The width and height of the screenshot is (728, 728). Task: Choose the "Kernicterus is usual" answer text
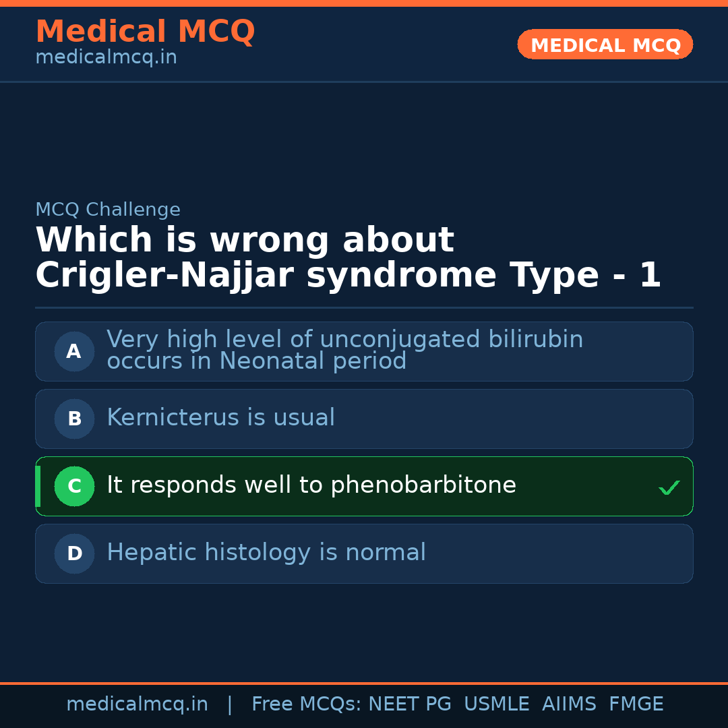220,418
